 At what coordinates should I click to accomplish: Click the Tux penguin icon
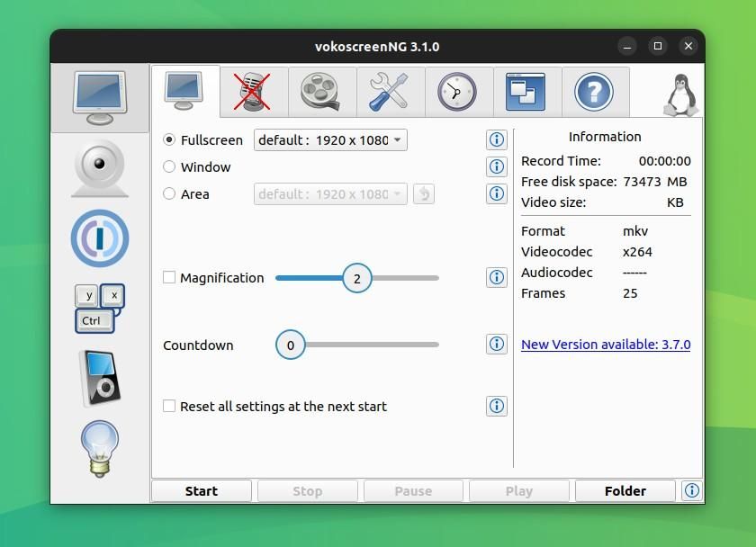(680, 95)
